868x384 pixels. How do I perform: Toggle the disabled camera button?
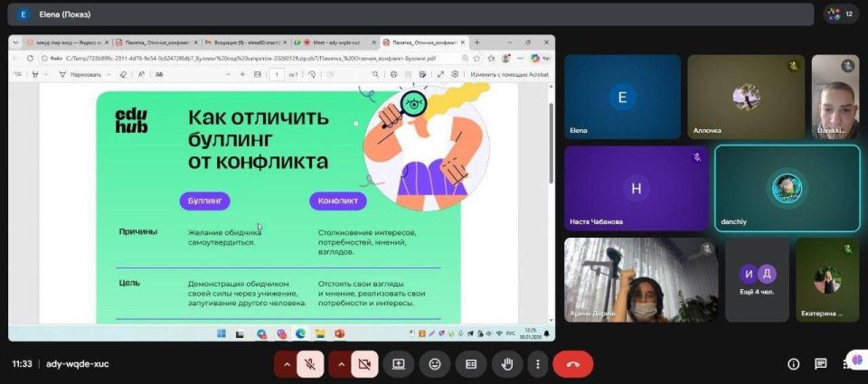pos(364,364)
